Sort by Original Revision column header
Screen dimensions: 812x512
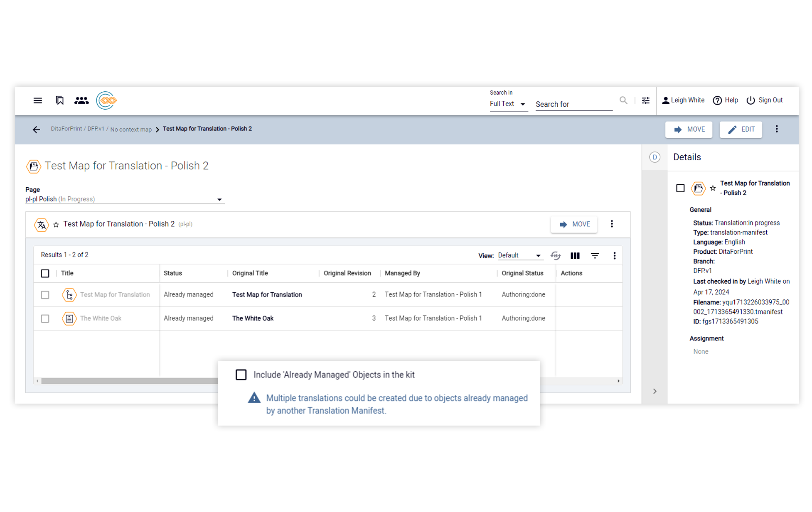click(x=347, y=273)
